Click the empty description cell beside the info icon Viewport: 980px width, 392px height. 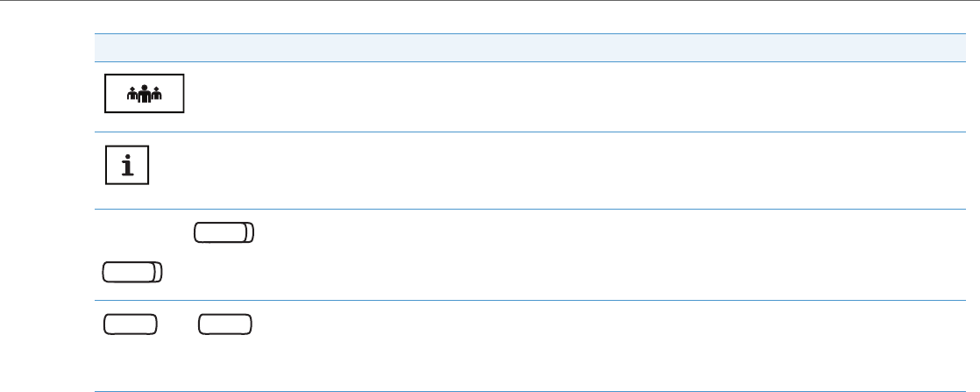(570, 170)
